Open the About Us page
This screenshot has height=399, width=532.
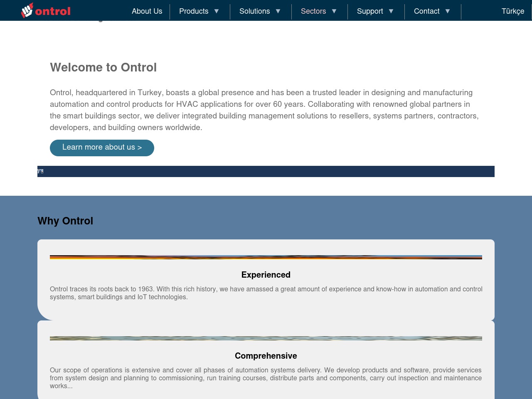147,11
